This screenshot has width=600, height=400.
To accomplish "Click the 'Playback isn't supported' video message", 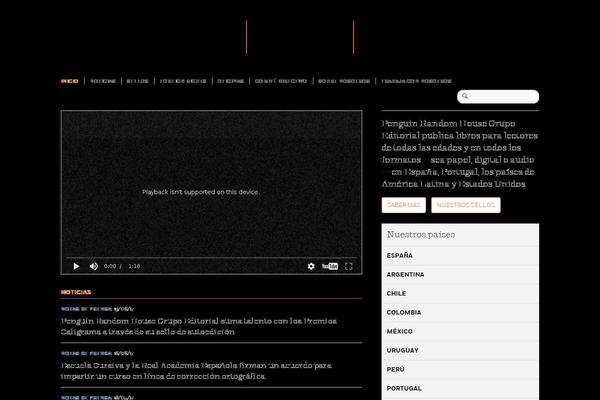I will pos(201,192).
